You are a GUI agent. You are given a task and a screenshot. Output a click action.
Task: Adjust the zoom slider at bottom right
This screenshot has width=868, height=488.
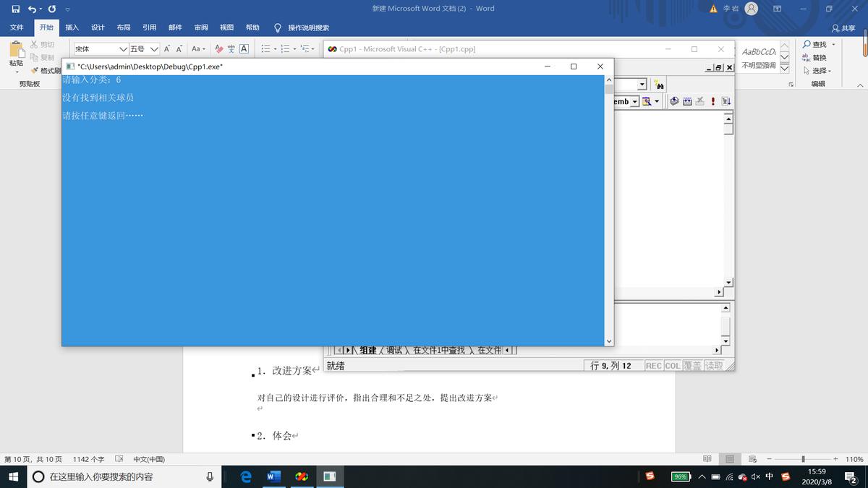click(803, 458)
